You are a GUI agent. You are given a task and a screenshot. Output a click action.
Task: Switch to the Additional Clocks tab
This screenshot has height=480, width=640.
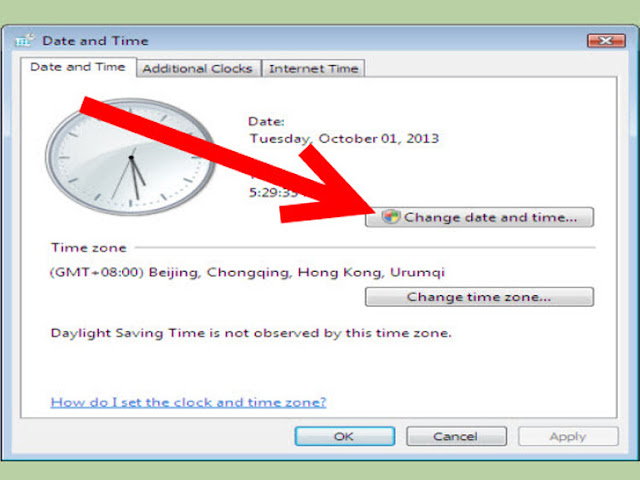198,69
